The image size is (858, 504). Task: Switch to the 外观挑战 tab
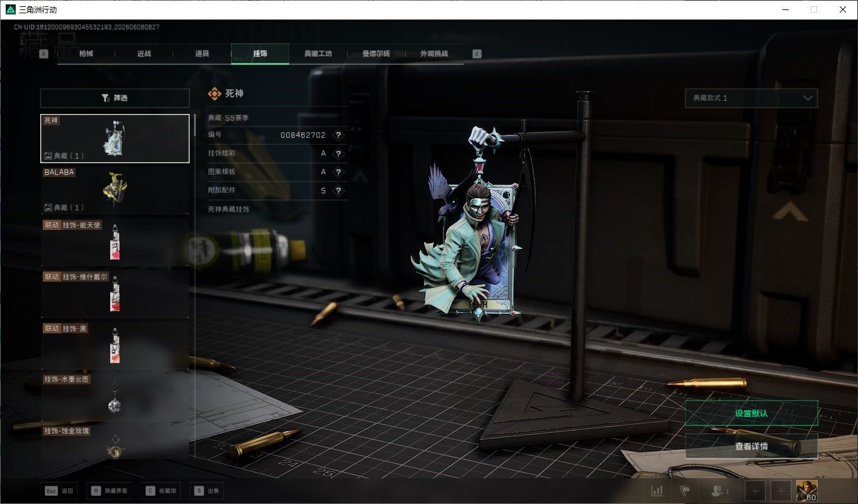click(x=434, y=54)
